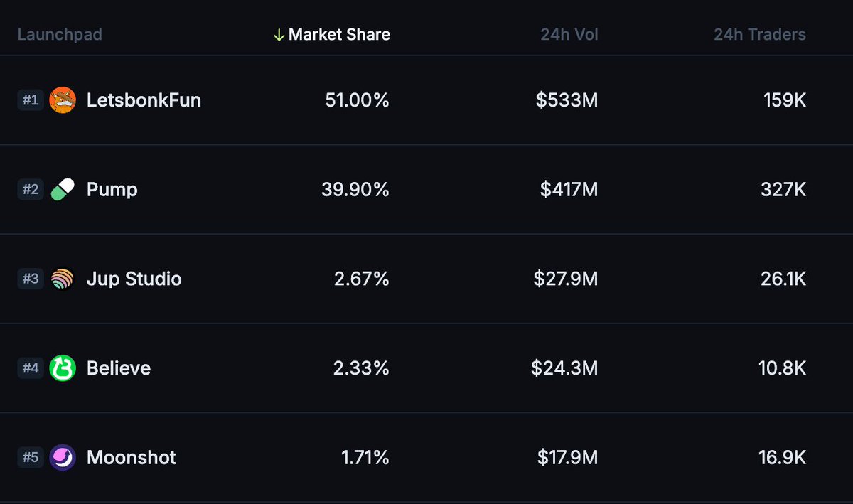Click the Moonshot row
This screenshot has height=504, width=853.
(426, 458)
